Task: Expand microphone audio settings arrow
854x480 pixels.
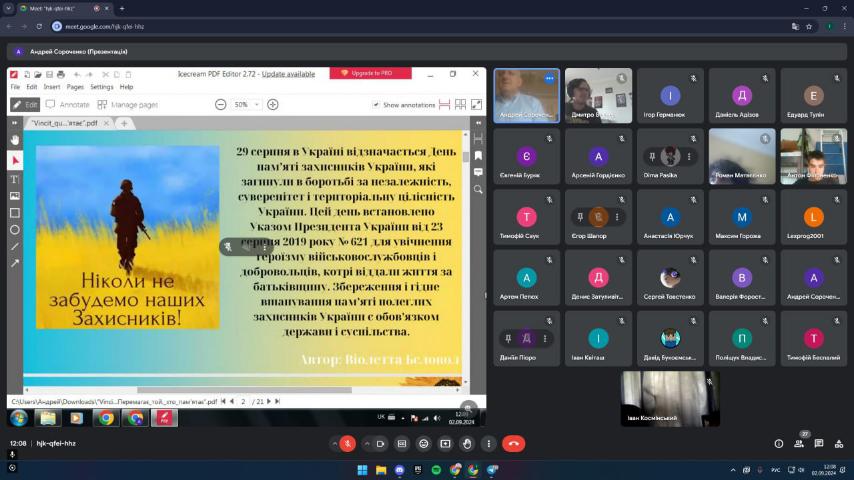Action: tap(334, 443)
